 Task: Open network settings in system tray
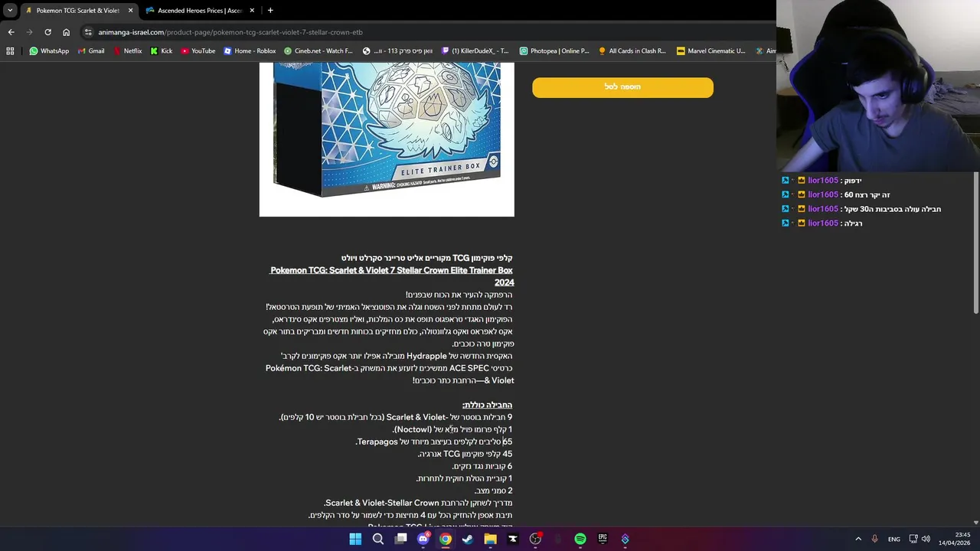pos(913,539)
